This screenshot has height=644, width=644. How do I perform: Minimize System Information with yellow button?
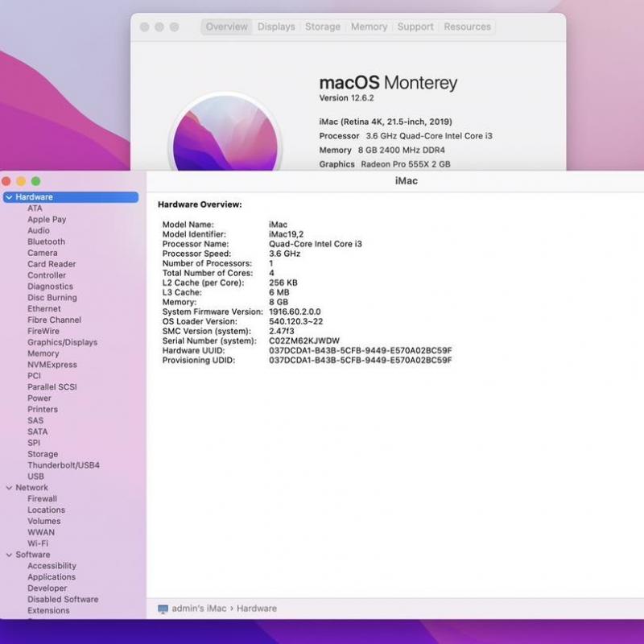coord(22,181)
